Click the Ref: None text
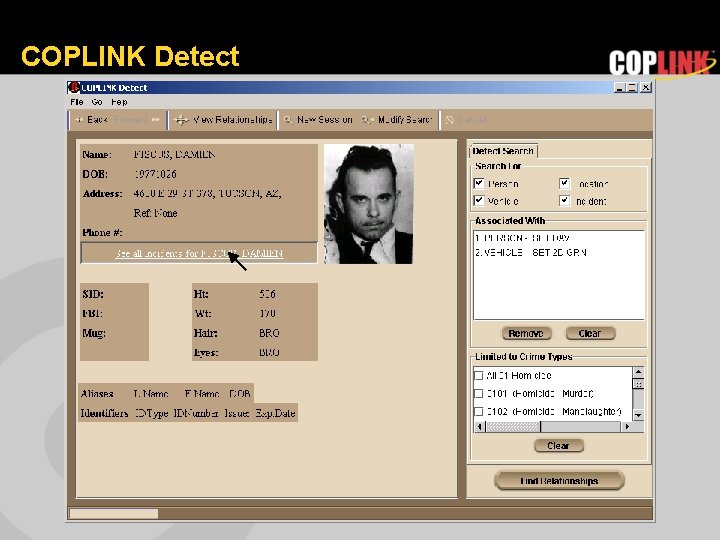Image resolution: width=720 pixels, height=540 pixels. [155, 213]
